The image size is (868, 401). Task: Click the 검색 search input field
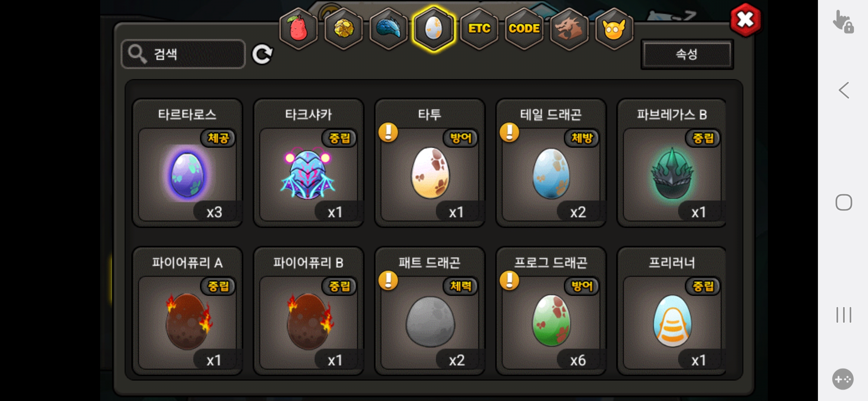click(183, 54)
